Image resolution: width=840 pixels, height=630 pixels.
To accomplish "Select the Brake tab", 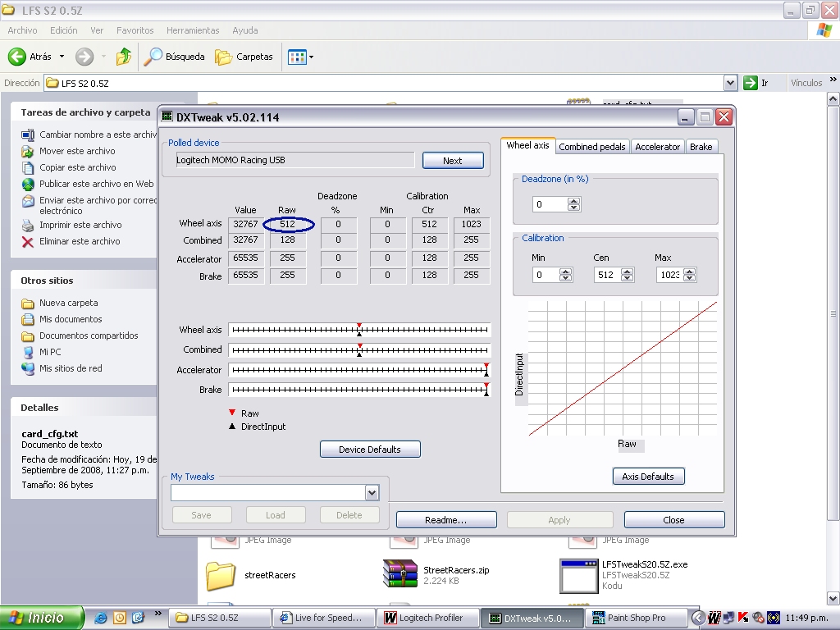I will [x=701, y=147].
